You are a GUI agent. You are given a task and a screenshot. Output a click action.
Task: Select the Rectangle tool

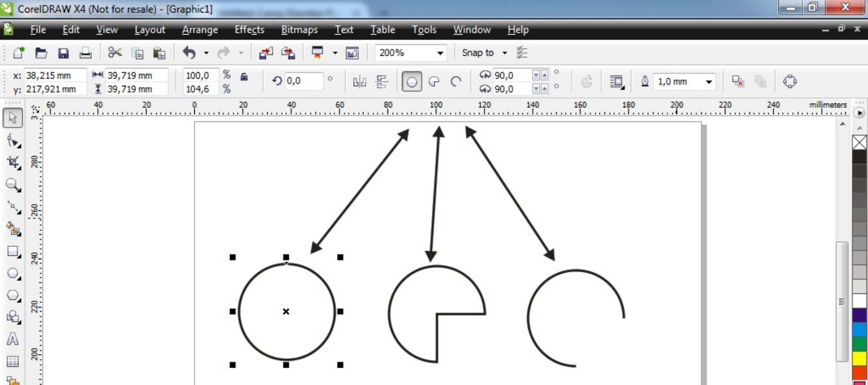(x=13, y=252)
